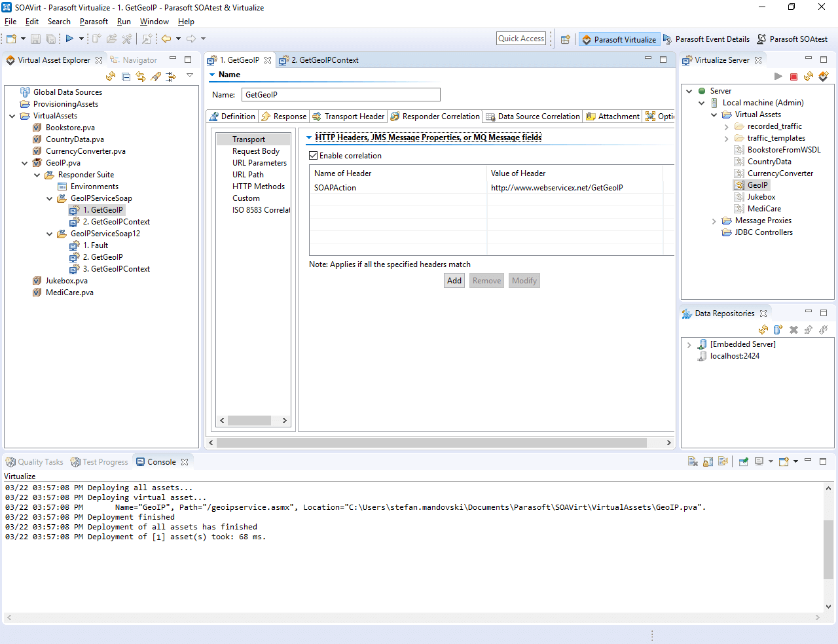The width and height of the screenshot is (838, 644).
Task: Open the Virtual Asset Explorer view menu arrow
Action: click(190, 75)
